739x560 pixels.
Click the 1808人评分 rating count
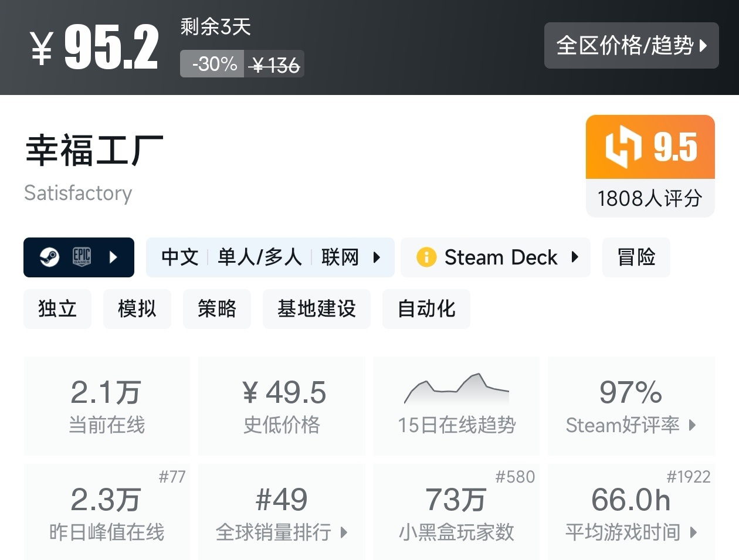(650, 198)
